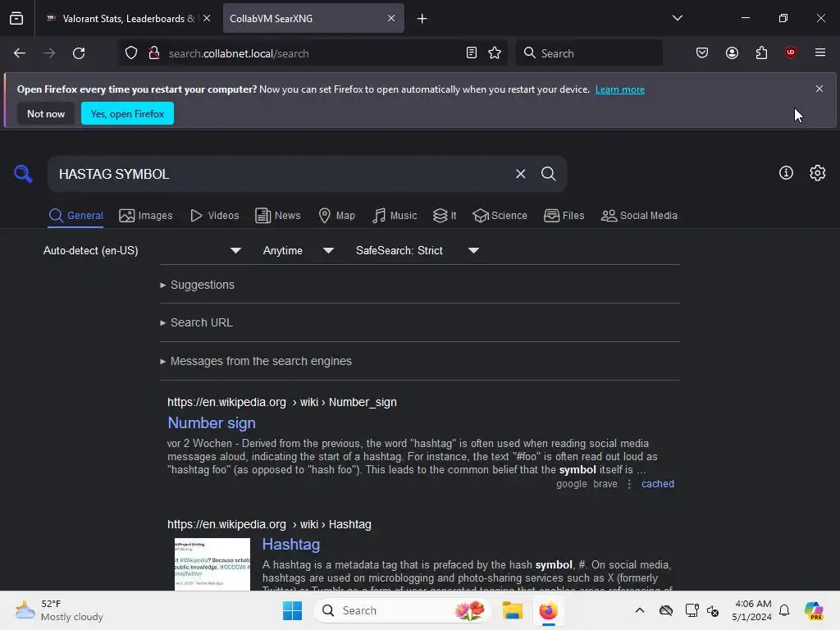The height and width of the screenshot is (630, 840).
Task: Open the Number_sign Wikipedia URL breadcrumb
Action: tap(282, 402)
